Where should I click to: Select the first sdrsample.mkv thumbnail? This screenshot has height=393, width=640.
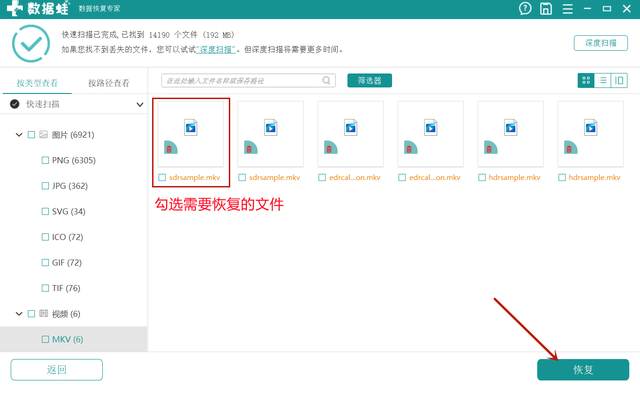coord(191,134)
